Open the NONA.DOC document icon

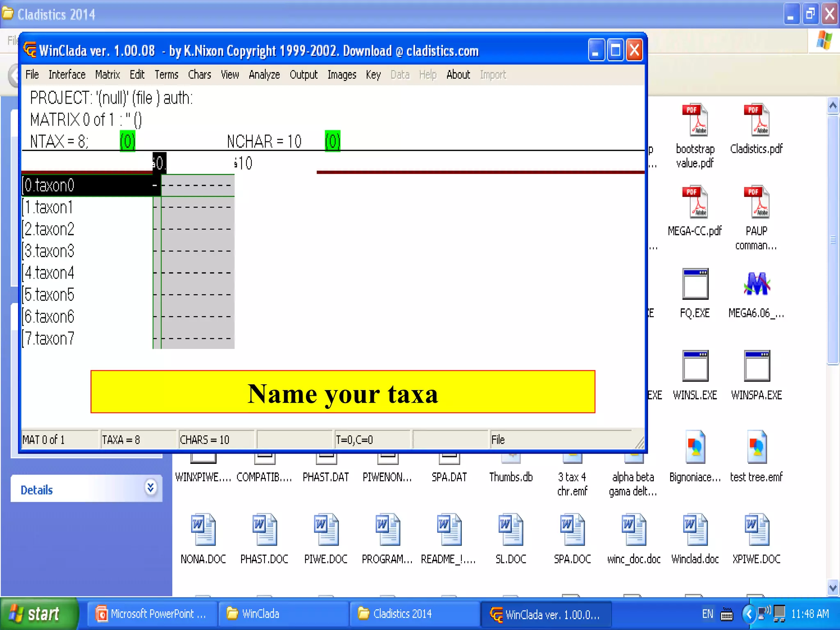pos(203,530)
